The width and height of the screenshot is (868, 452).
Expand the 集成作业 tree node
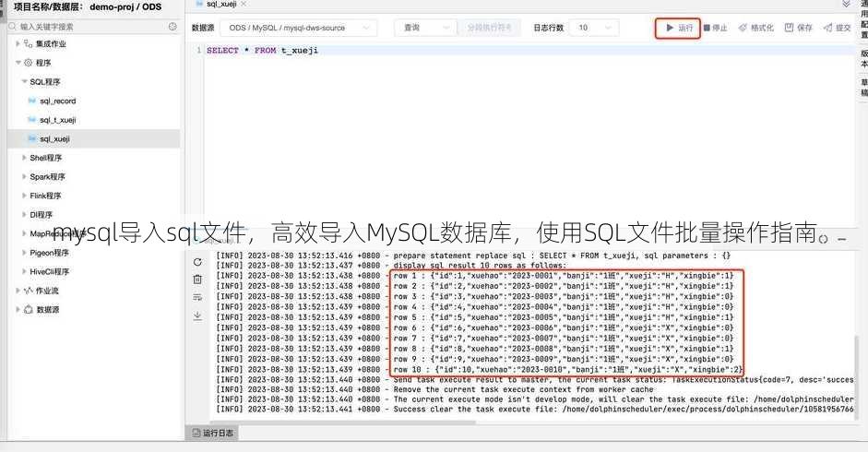click(18, 43)
